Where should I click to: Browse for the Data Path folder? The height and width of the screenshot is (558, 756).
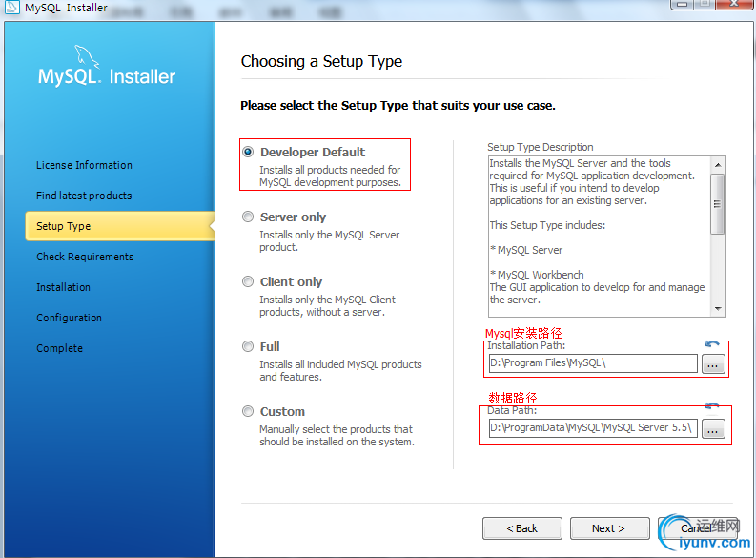tap(713, 428)
